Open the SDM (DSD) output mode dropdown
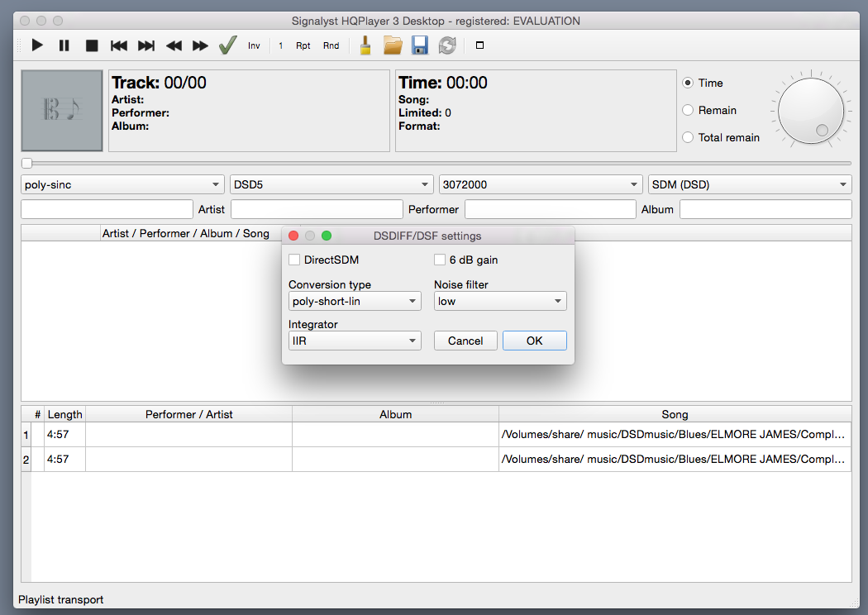Screen dimensions: 868x615 pyautogui.click(x=750, y=185)
